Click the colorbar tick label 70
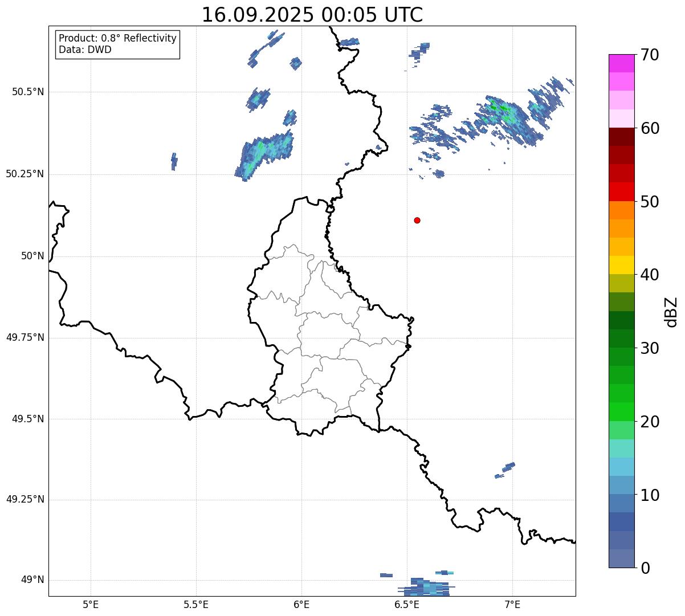 [650, 55]
